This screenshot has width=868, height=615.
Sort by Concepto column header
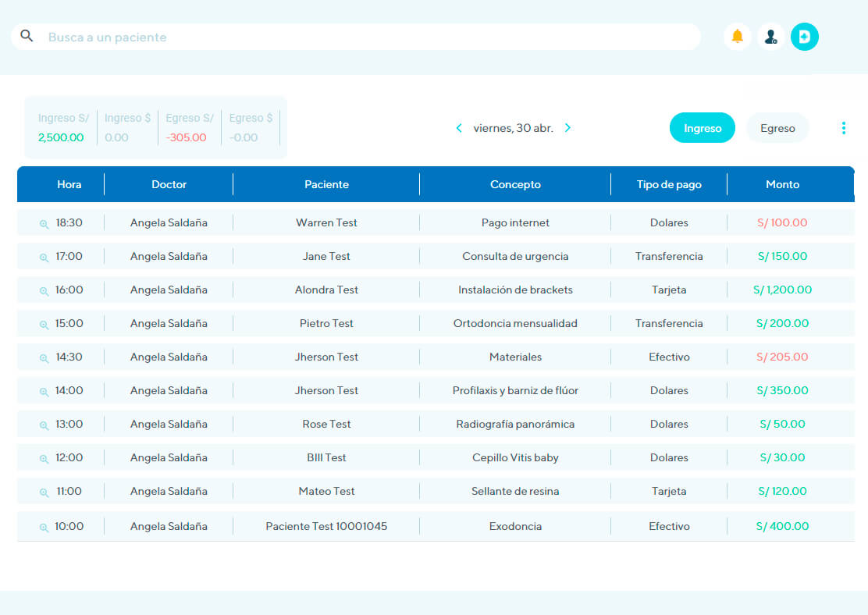[515, 184]
